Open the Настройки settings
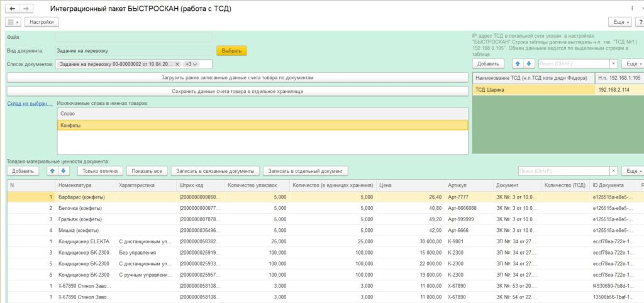This screenshot has width=644, height=303. [42, 22]
